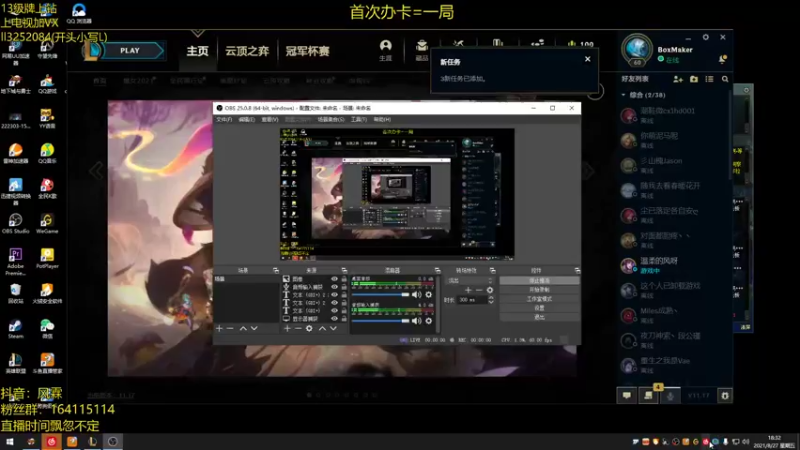Screen dimensions: 800x450
Task: Toggle lock on 音频输入捕获 source
Action: [x=344, y=287]
